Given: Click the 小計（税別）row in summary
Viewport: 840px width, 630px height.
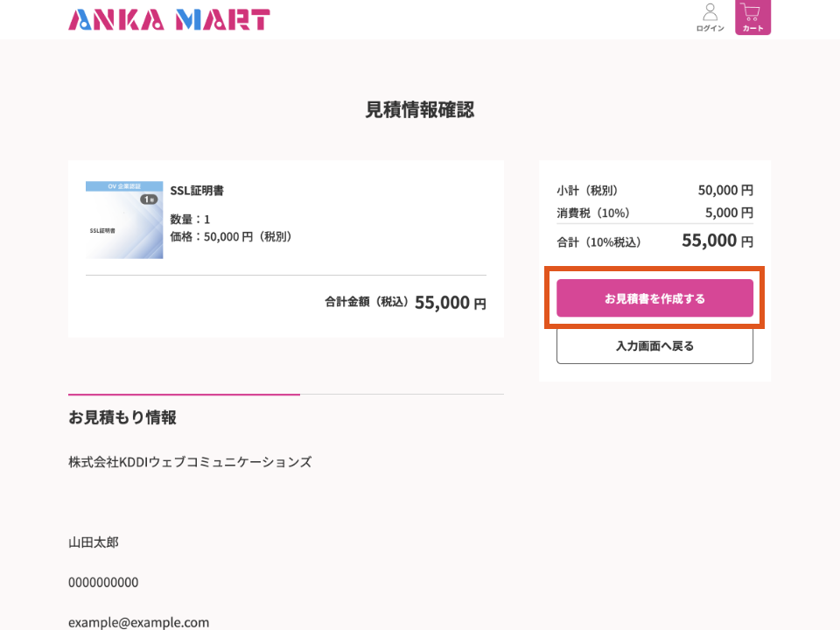Looking at the screenshot, I should tap(654, 190).
